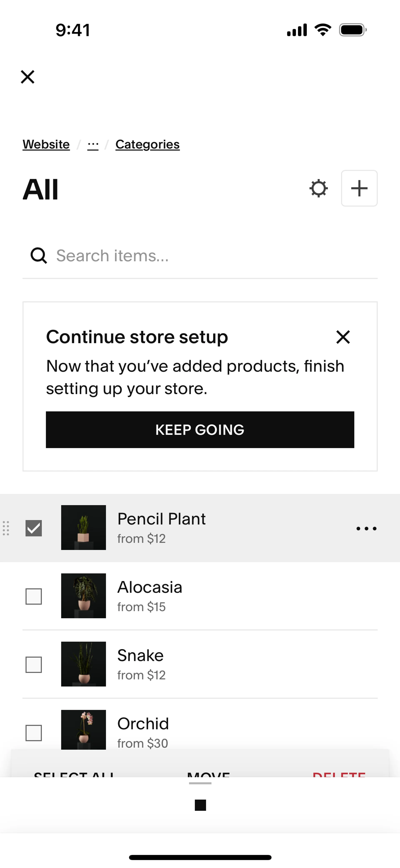Open the Alocasia product thumbnail

(x=84, y=596)
